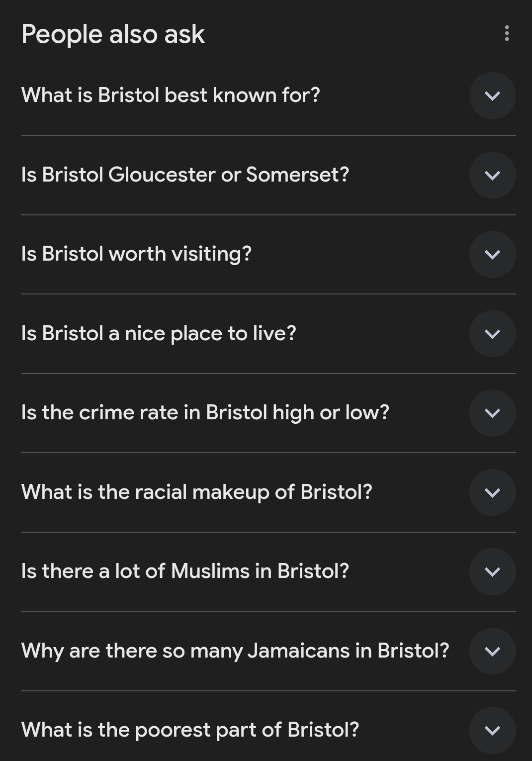Select "Is the crime rate in Bristol high or low?"
532x761 pixels.
tap(205, 412)
